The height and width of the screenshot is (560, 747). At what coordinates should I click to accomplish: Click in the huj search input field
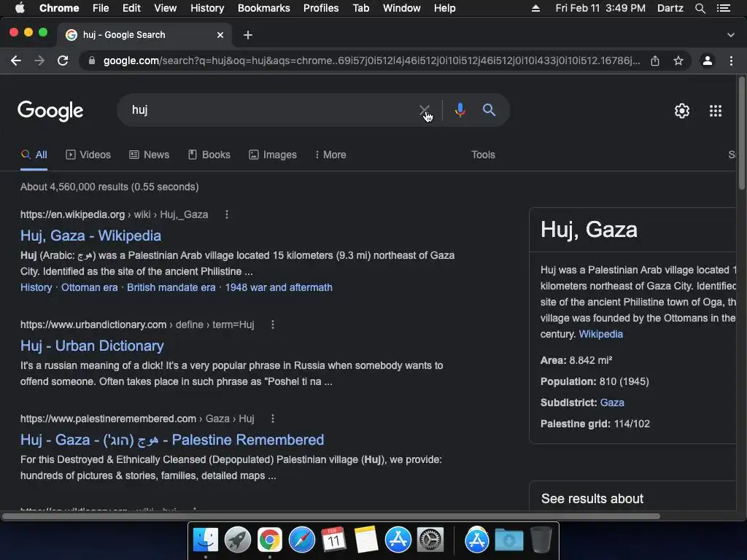(x=271, y=110)
